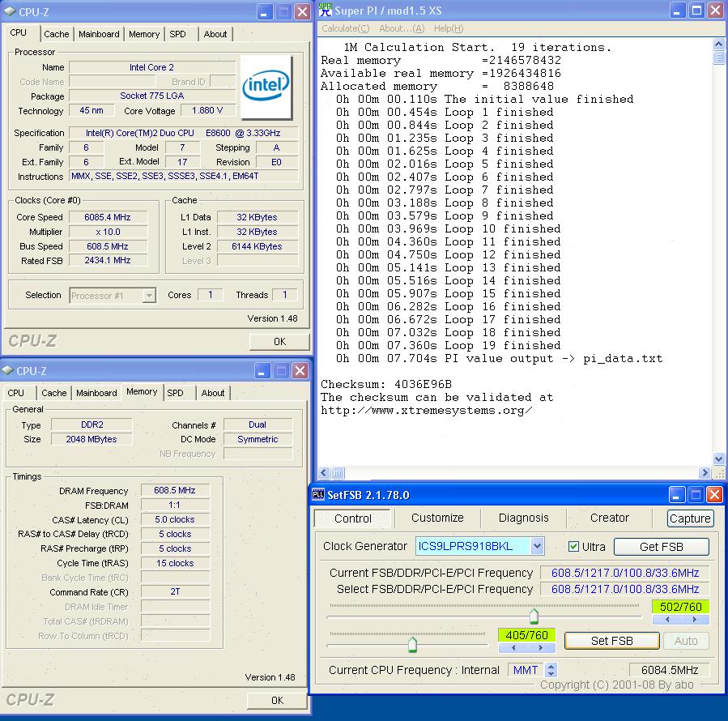Click the DRAM Frequency 608.5 MHz value
Image resolution: width=728 pixels, height=721 pixels.
(x=175, y=490)
